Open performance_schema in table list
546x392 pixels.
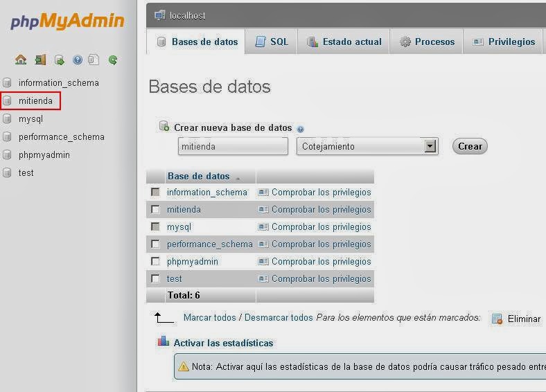click(210, 244)
